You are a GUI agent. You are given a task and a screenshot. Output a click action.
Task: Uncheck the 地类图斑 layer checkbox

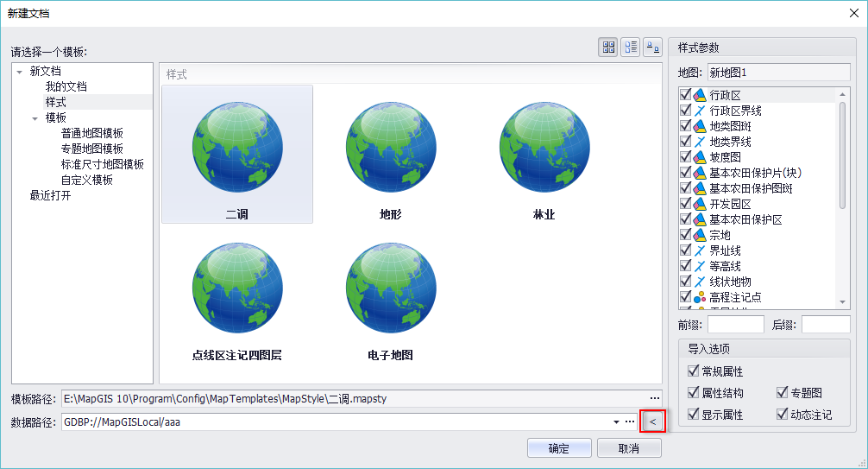[x=686, y=126]
